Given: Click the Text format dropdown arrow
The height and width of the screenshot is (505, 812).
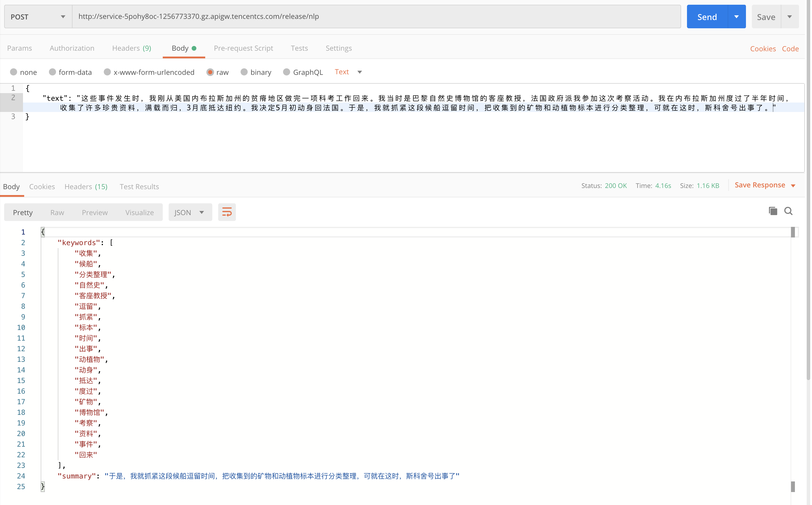Looking at the screenshot, I should 360,72.
